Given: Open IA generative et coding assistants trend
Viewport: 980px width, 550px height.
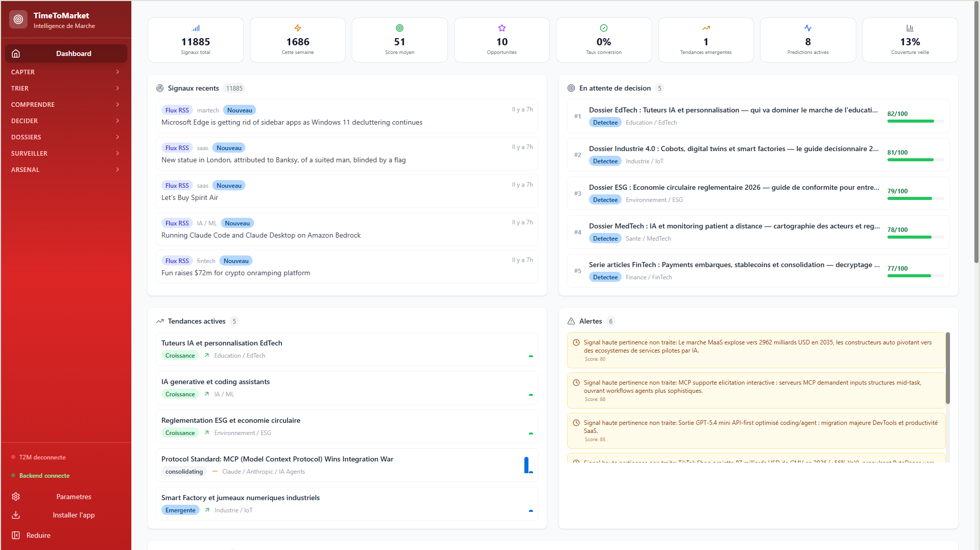Looking at the screenshot, I should 347,388.
